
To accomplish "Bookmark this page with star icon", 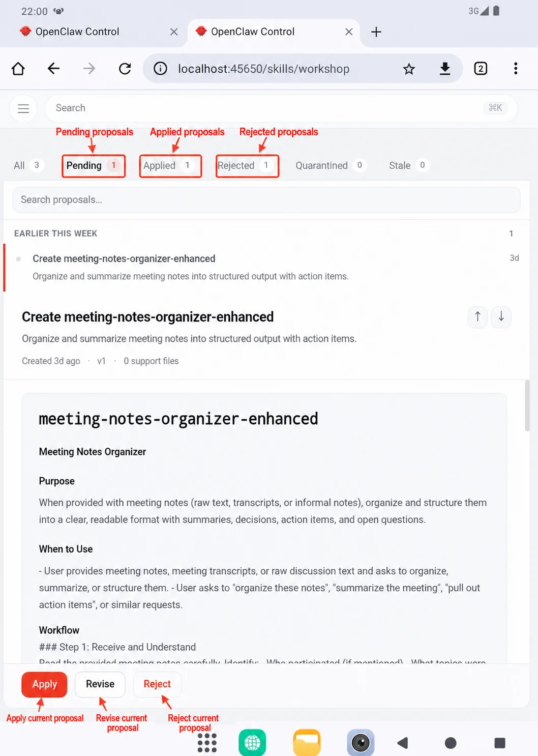I will 409,69.
